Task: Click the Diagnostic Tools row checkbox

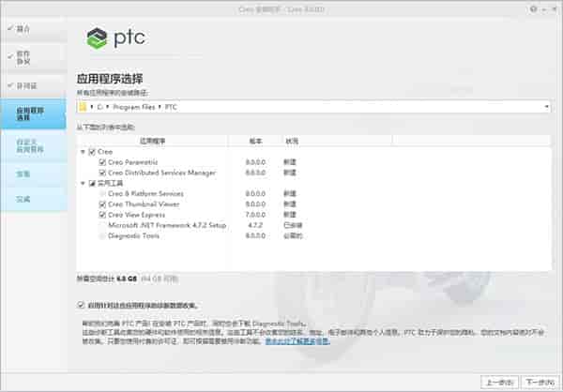Action: [102, 235]
